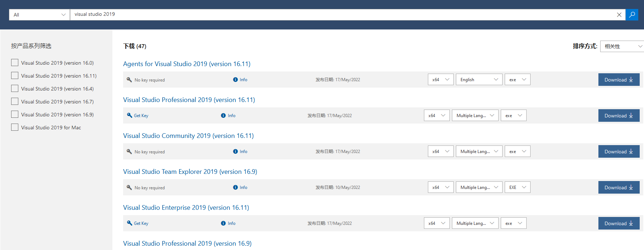Image resolution: width=644 pixels, height=250 pixels.
Task: Open language dropdown for Visual Studio Enterprise
Action: point(475,223)
